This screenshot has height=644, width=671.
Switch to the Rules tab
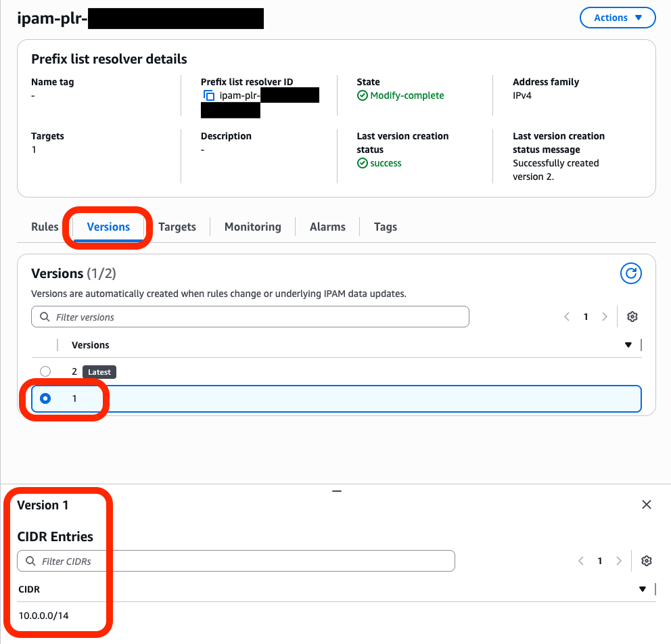(x=45, y=227)
